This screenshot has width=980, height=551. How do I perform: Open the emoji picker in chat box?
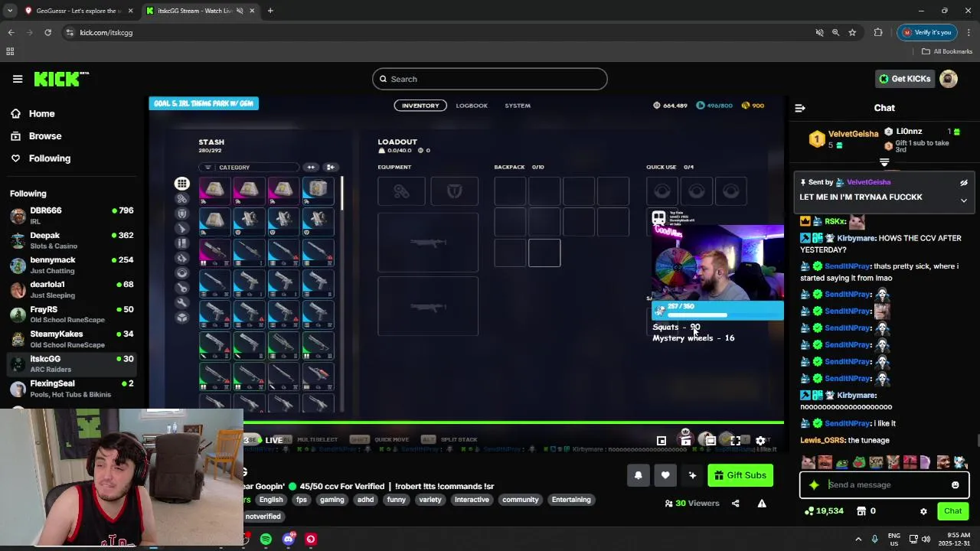tap(955, 484)
